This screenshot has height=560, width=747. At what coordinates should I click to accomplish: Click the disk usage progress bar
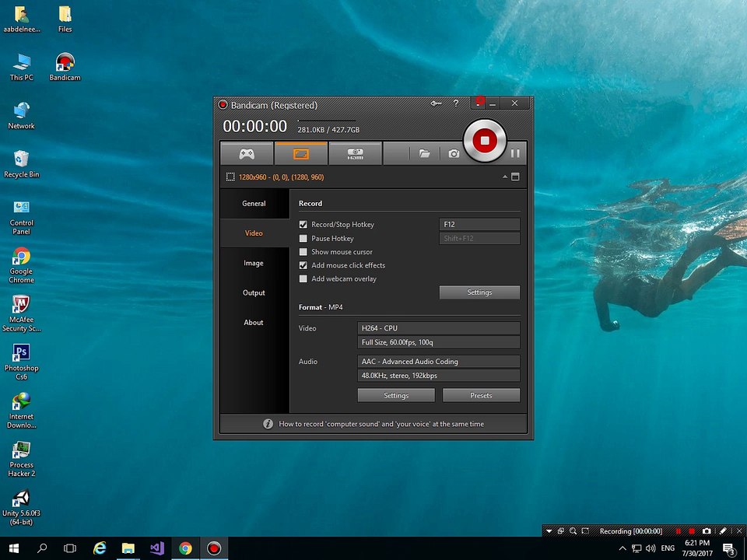click(327, 121)
